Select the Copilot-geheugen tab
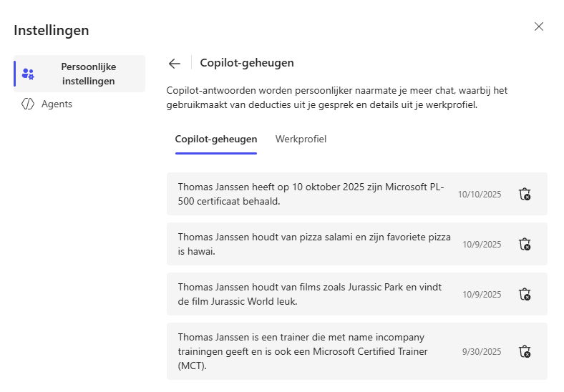The height and width of the screenshot is (392, 564). click(216, 139)
